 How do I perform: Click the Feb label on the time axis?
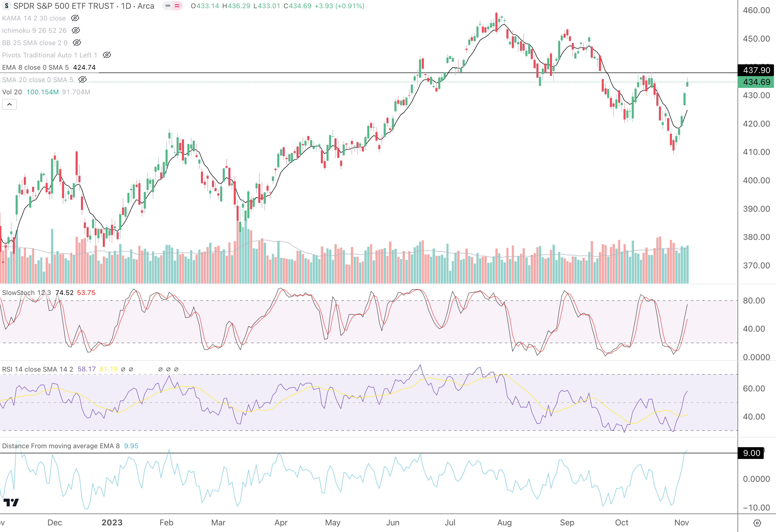tap(166, 523)
